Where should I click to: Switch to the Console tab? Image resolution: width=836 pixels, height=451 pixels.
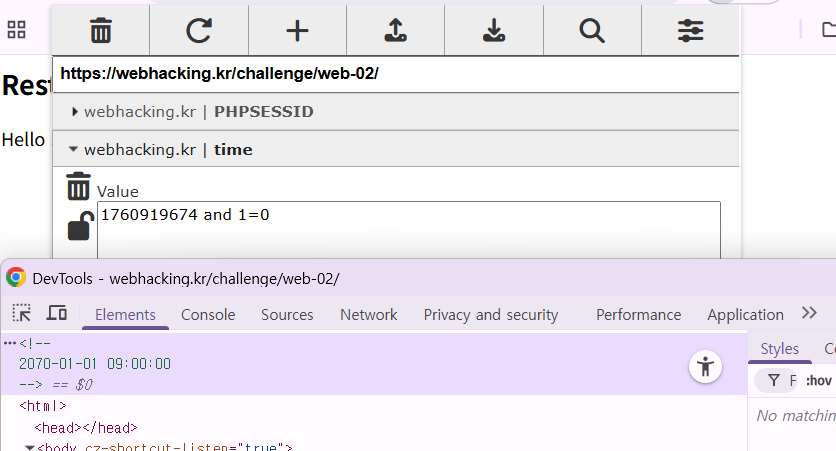[x=208, y=315]
